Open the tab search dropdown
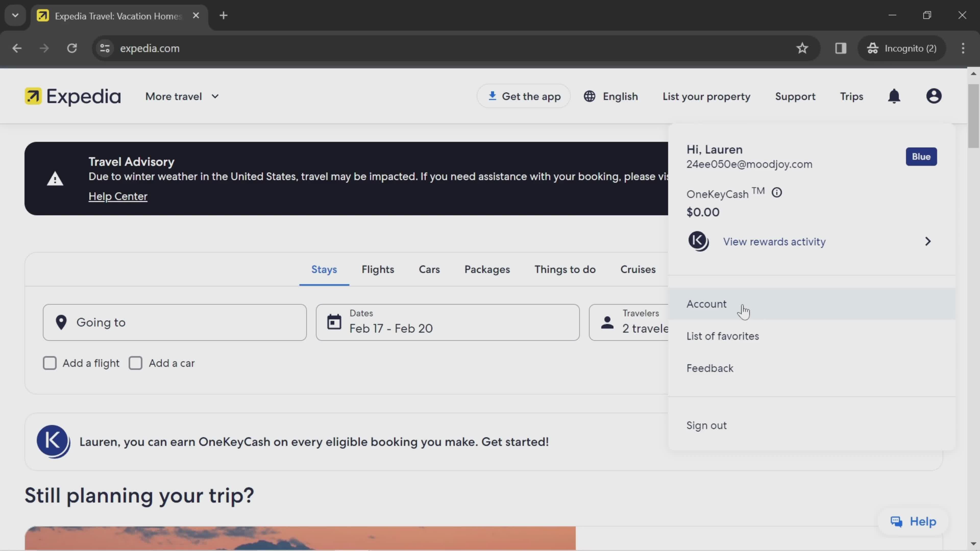 pos(15,16)
